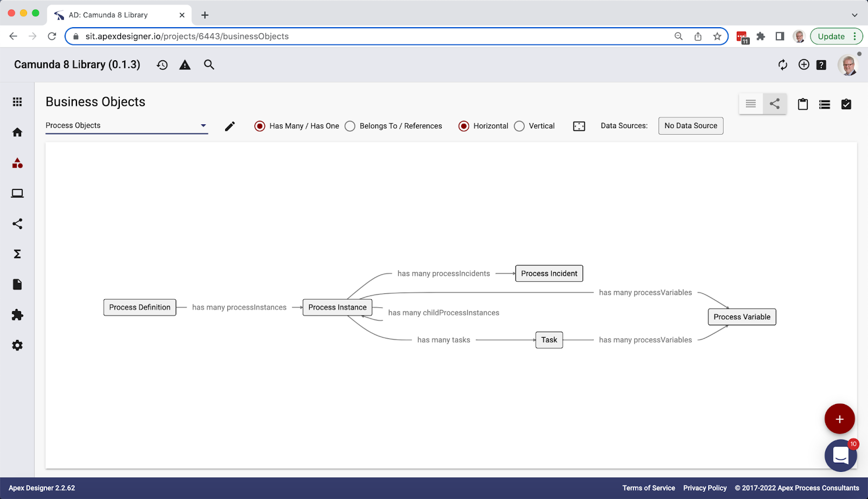Open the puzzle-piece Libraries icon in sidebar
Screen dimensions: 868x499
[17, 315]
